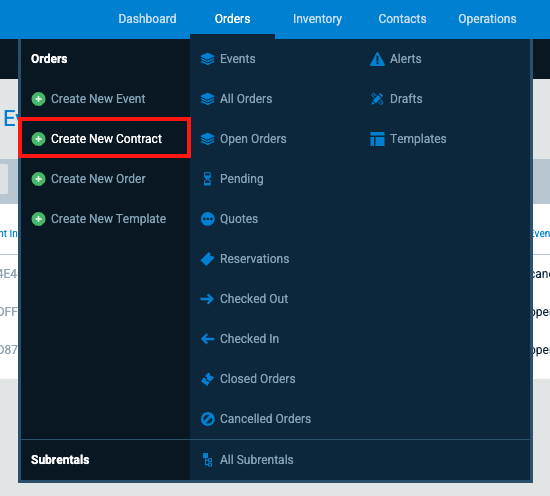
Task: Click the layout icon beside Templates
Action: [377, 139]
